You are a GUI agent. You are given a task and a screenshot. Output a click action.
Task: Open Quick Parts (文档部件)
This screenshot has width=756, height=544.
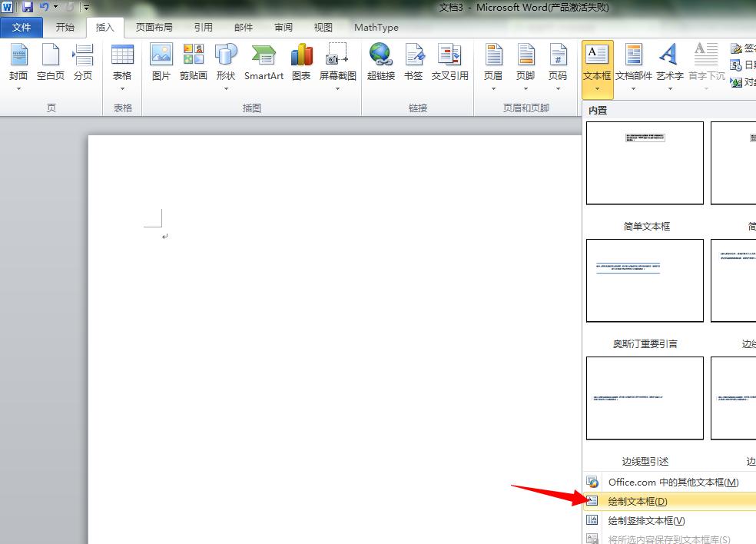tap(634, 54)
